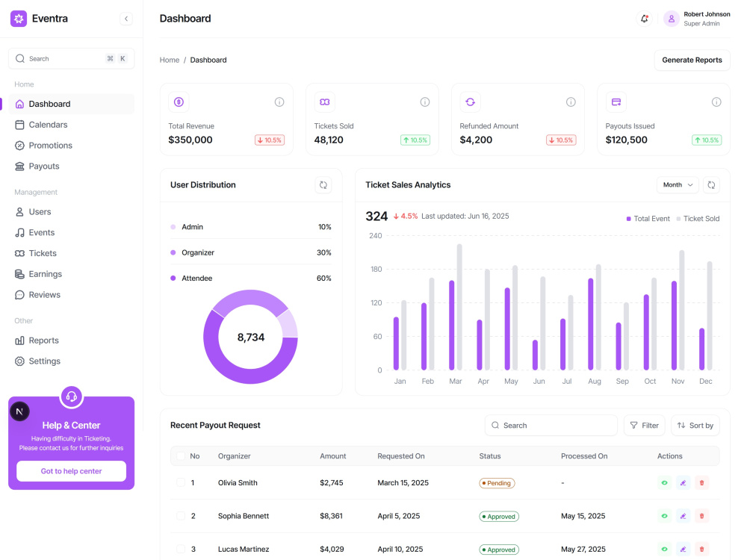The width and height of the screenshot is (747, 560).
Task: Delete Lucas Martinez's payout request
Action: (x=701, y=549)
